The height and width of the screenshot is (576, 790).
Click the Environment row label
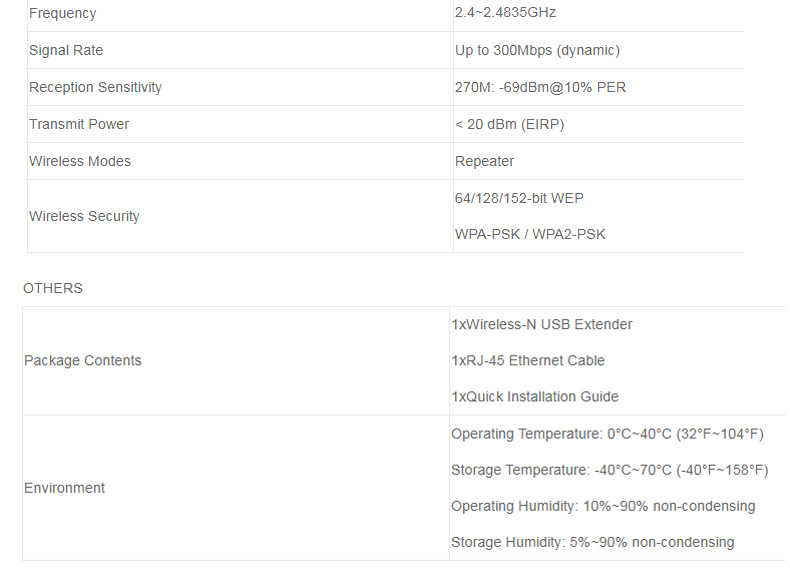[64, 488]
